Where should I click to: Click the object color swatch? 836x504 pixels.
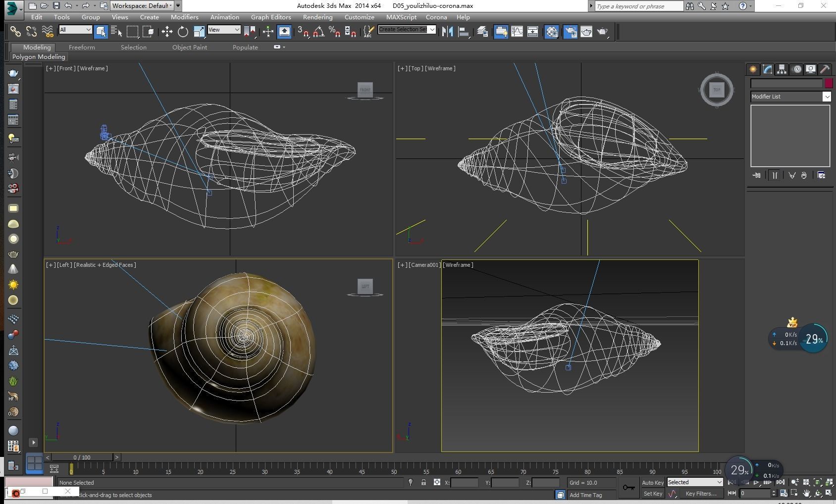click(829, 83)
